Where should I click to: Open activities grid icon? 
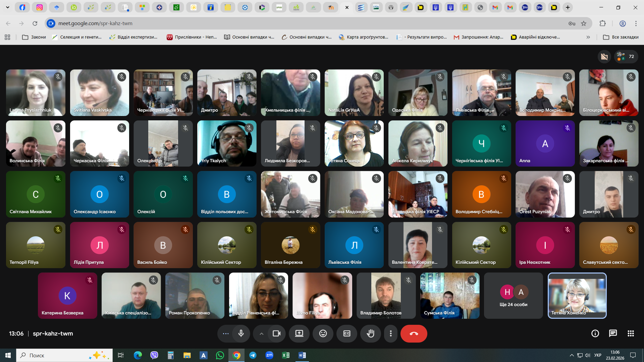point(631,334)
